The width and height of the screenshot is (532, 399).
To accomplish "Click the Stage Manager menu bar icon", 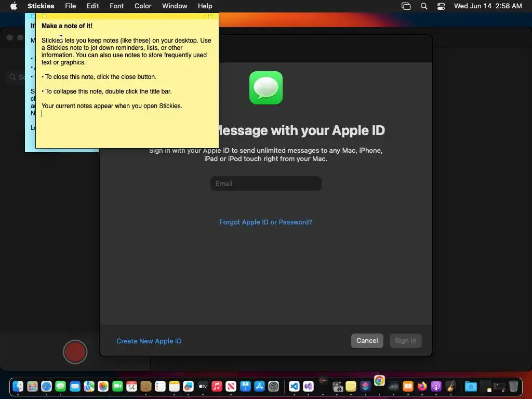I will tap(406, 6).
